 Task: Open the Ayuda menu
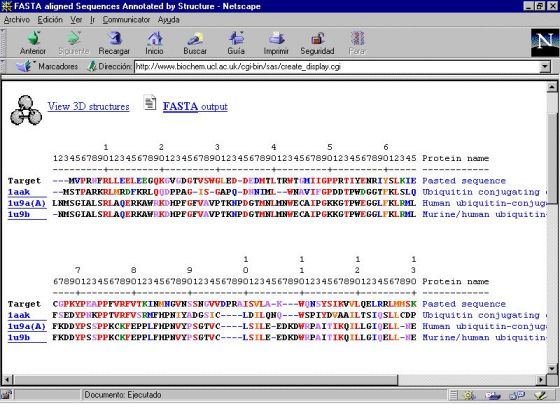pos(169,20)
